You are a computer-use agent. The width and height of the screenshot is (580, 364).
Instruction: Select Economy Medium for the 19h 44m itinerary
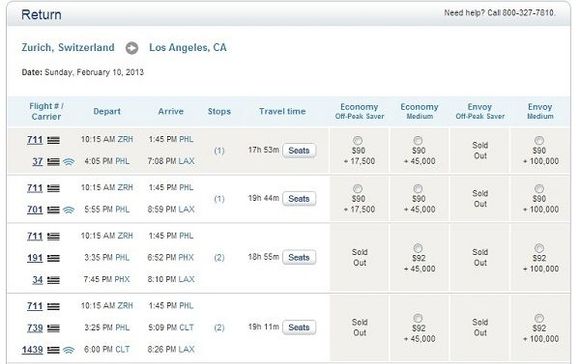tap(418, 189)
